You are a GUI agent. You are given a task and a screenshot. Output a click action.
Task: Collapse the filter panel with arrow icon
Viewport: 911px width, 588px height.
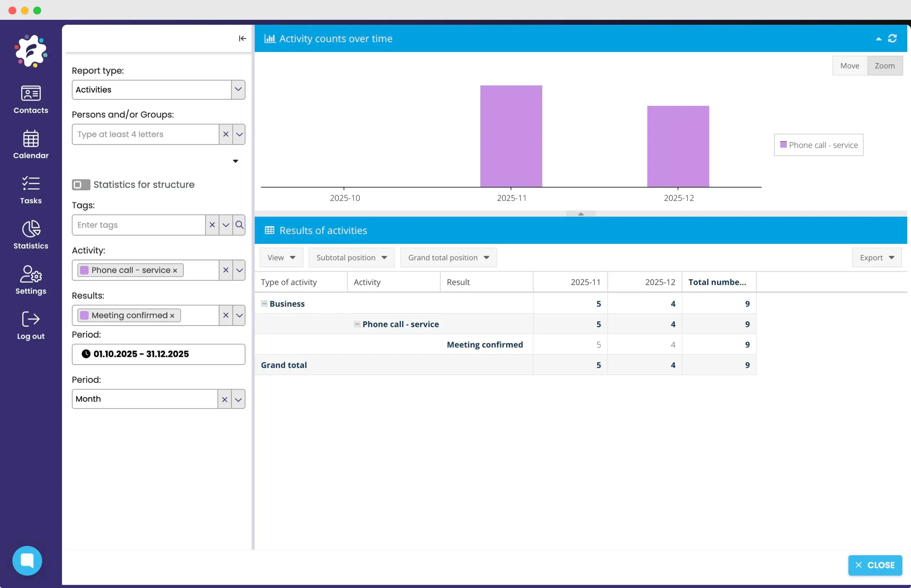coord(242,38)
